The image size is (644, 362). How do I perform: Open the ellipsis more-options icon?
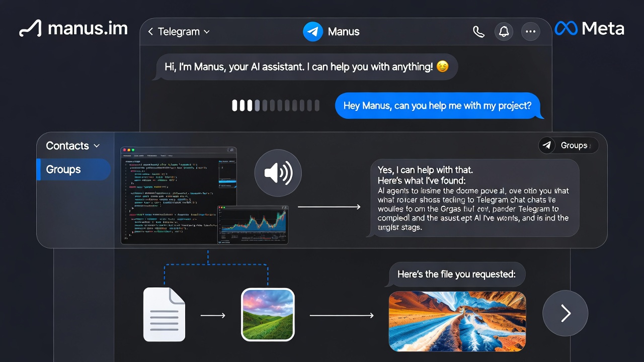click(x=530, y=31)
